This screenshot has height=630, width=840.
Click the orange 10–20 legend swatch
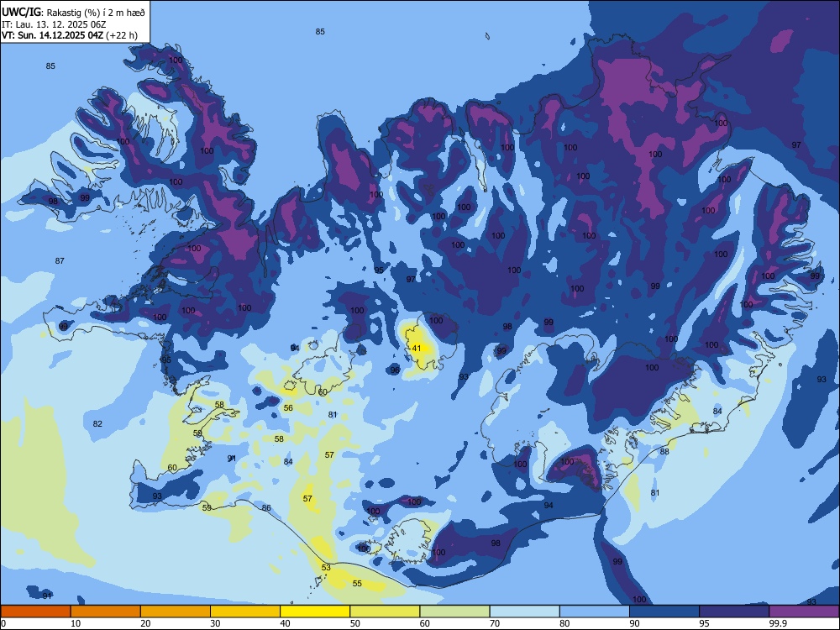106,612
